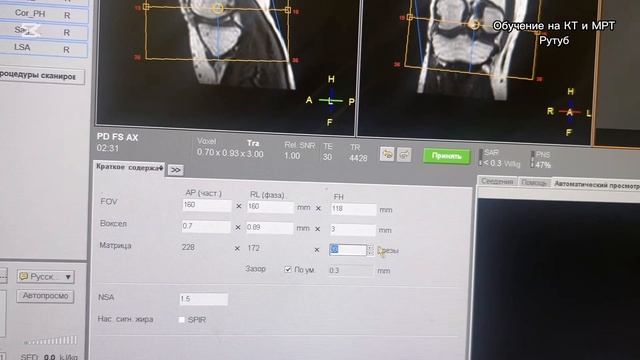Viewport: 640px width, 360px height.
Task: Click the Rel. SNR value 1.00
Action: pyautogui.click(x=292, y=156)
